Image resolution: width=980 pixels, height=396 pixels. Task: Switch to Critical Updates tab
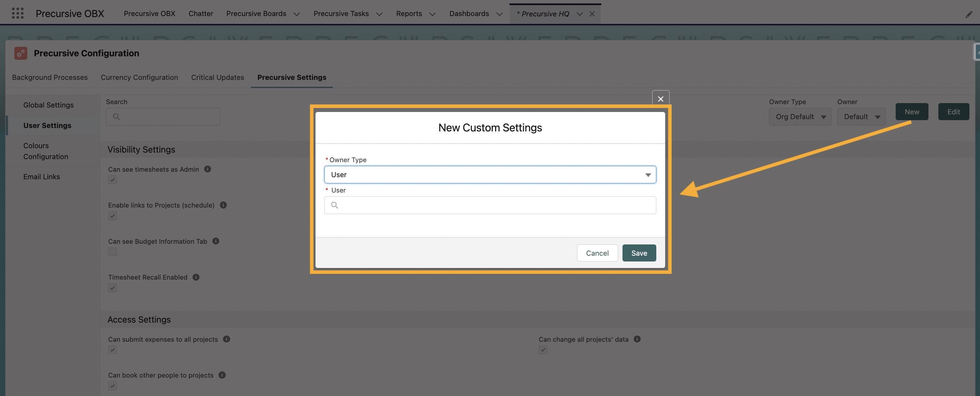(218, 77)
